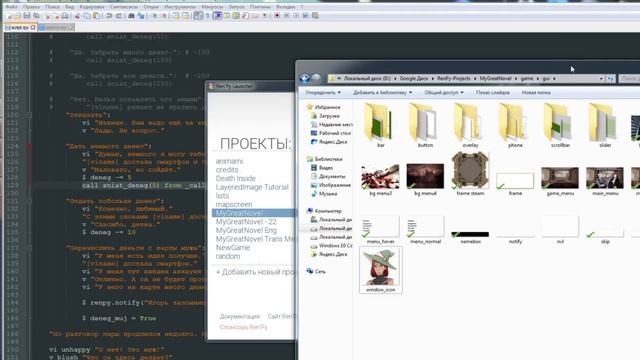
Task: Click Документация link in Ren'Py Launcher
Action: 240,316
